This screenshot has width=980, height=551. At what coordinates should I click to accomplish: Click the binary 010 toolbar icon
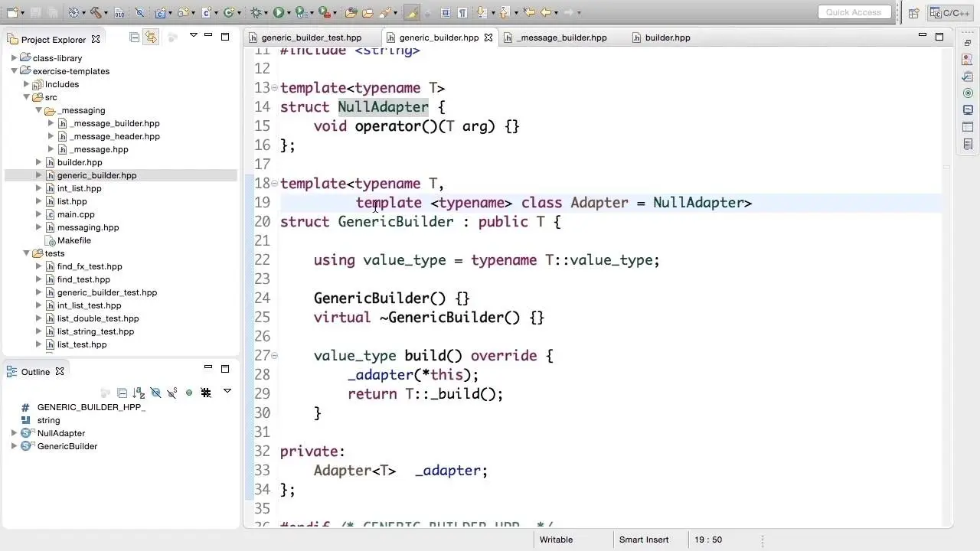pyautogui.click(x=119, y=12)
